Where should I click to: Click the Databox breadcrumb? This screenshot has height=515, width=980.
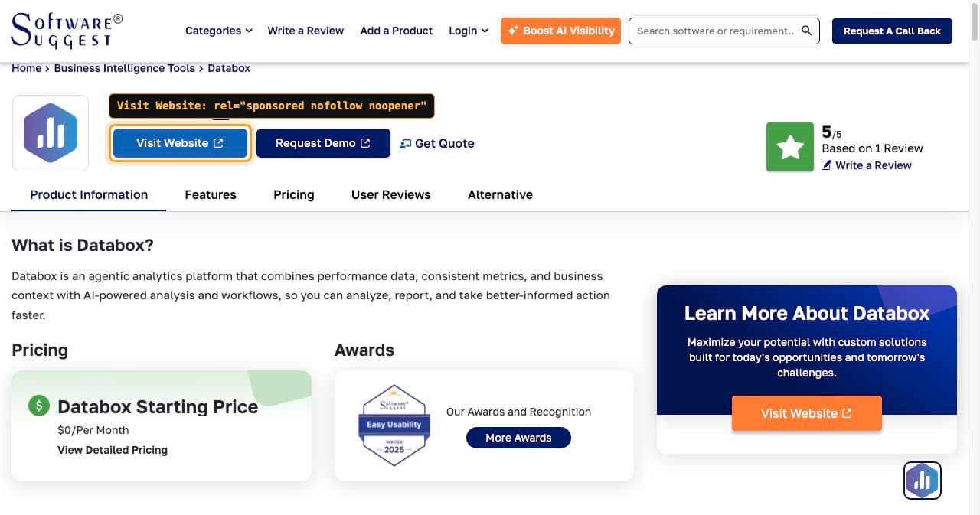(229, 68)
